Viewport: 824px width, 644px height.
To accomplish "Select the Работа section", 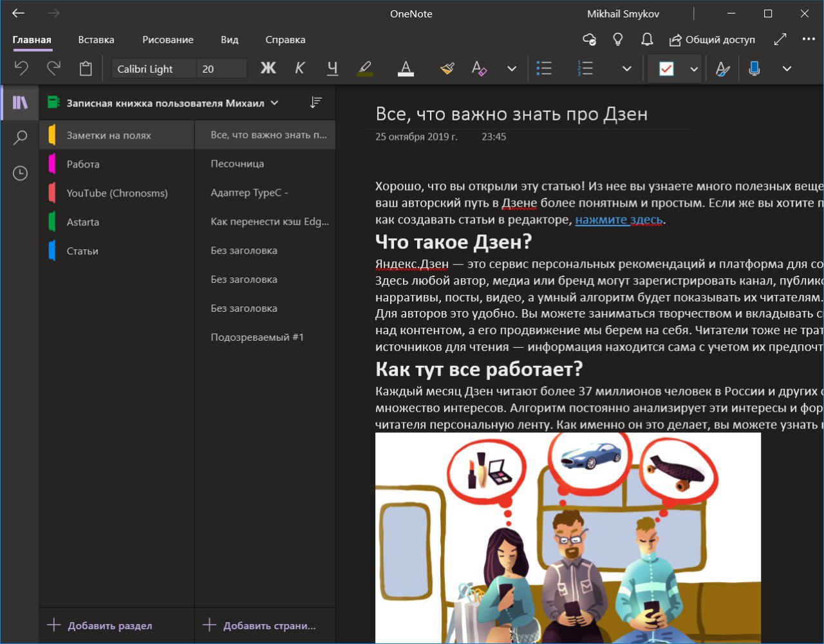I will [x=117, y=164].
